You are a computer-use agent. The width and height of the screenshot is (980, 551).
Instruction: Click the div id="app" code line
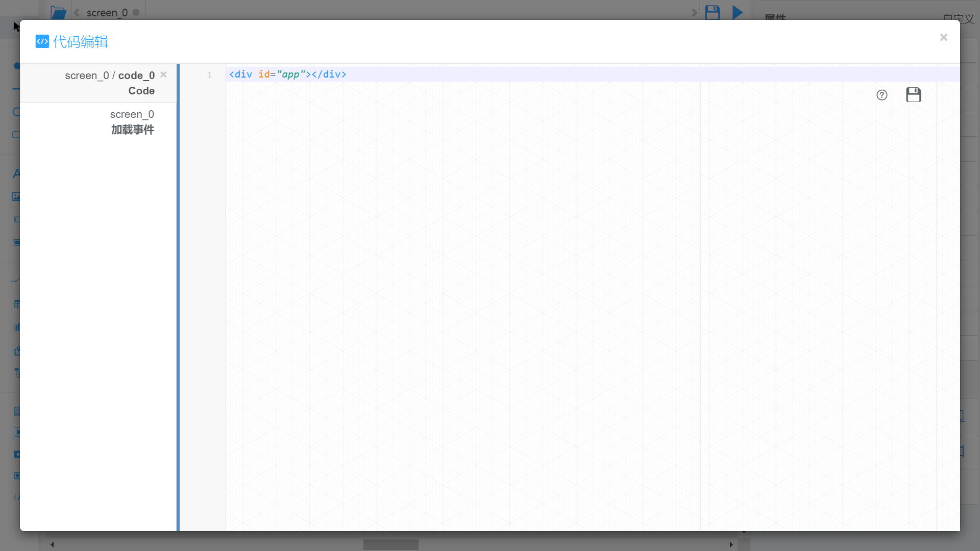287,74
